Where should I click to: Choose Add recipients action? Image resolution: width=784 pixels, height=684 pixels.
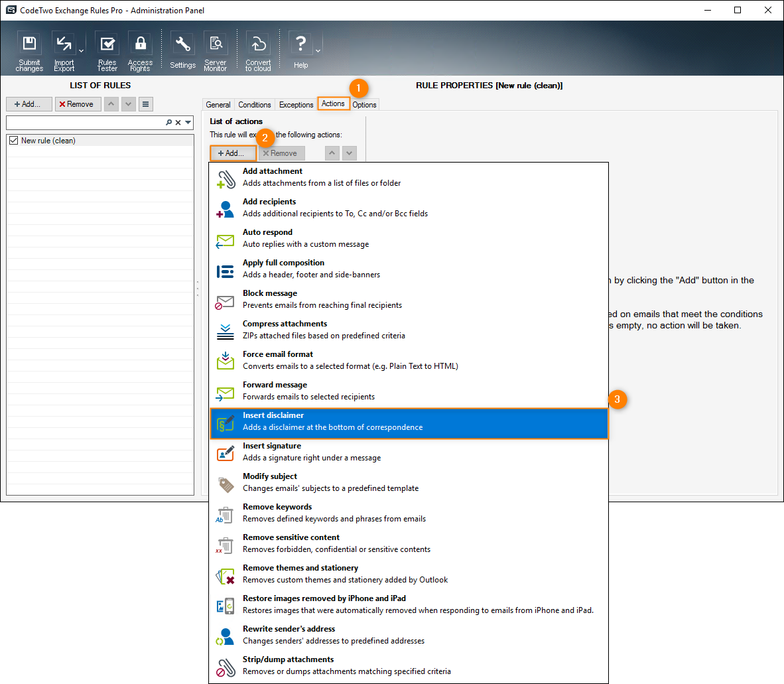point(409,208)
